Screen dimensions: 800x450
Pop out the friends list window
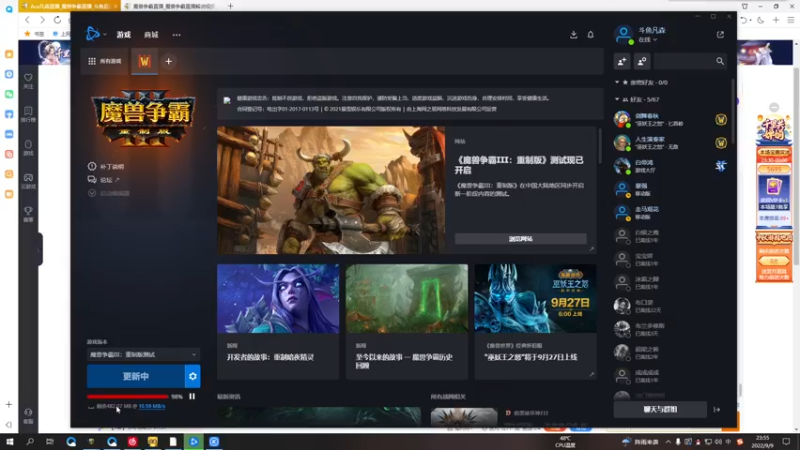tap(720, 35)
